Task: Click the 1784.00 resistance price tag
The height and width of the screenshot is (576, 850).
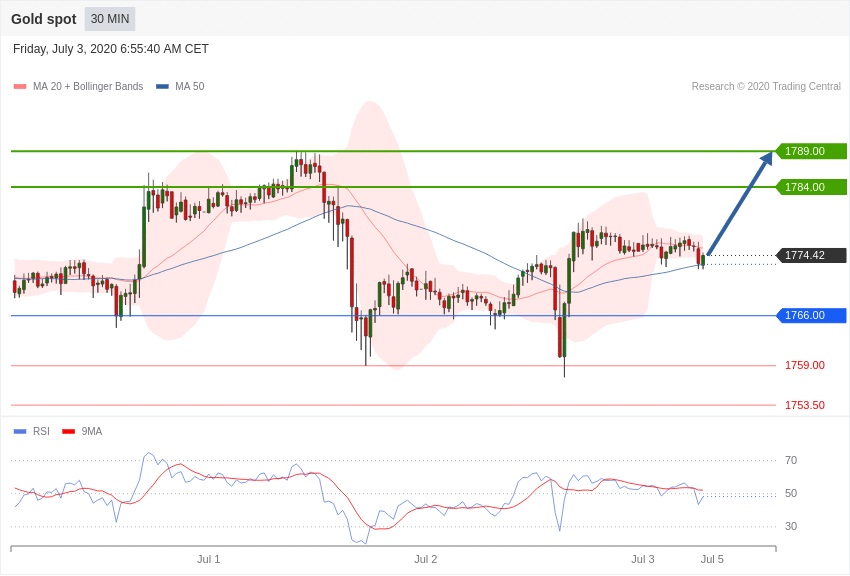Action: [x=811, y=187]
